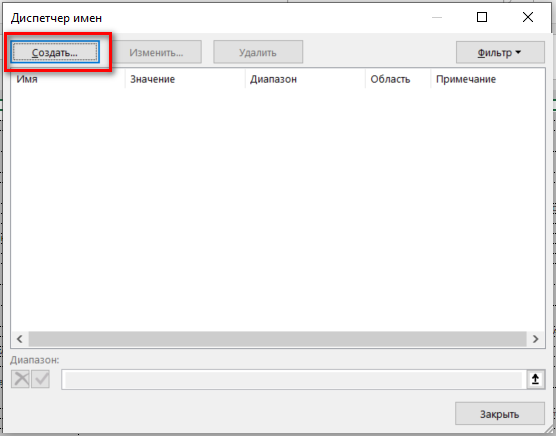Viewport: 556px width, 436px height.
Task: Click the horizontal scrollbar track
Action: 277,339
